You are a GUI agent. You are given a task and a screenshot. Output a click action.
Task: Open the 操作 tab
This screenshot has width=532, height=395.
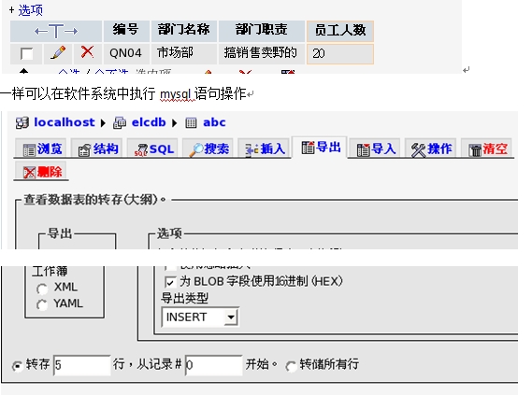[431, 148]
